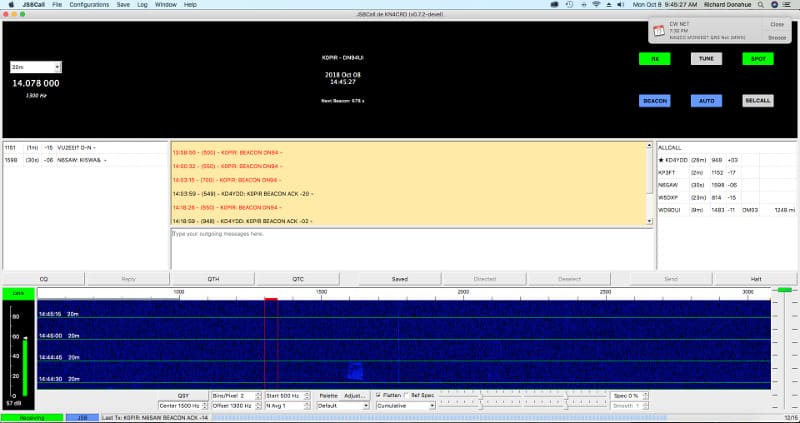Viewport: 800px width, 423px height.
Task: Click the QSY button
Action: pyautogui.click(x=183, y=395)
